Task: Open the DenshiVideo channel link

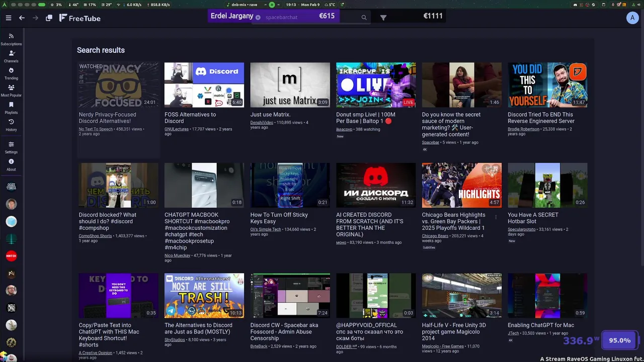Action: [262, 123]
